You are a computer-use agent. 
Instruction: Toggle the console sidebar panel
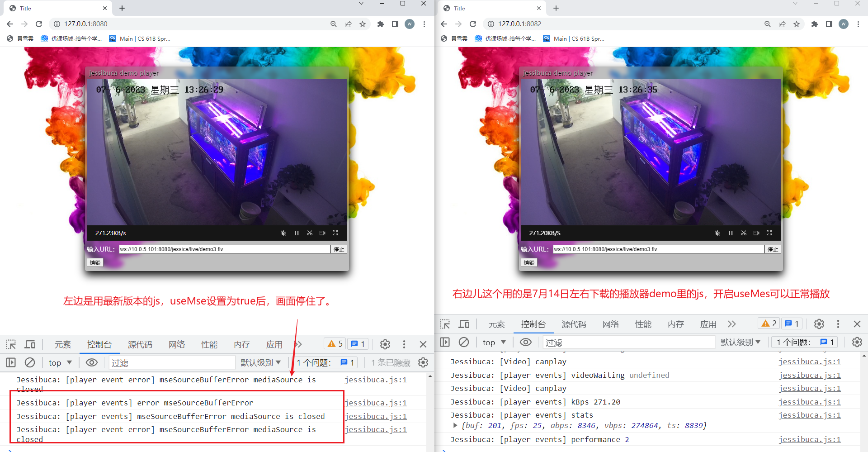click(x=11, y=362)
